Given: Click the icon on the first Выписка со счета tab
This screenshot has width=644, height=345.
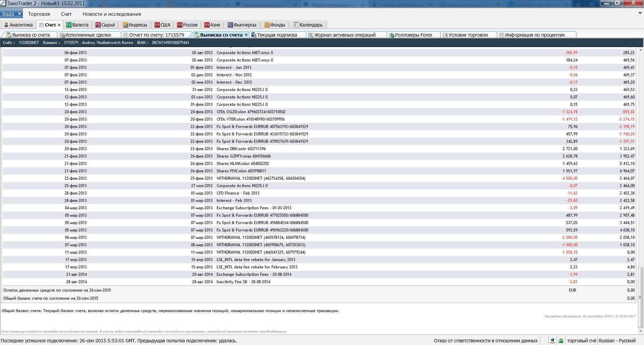Looking at the screenshot, I should (x=9, y=35).
